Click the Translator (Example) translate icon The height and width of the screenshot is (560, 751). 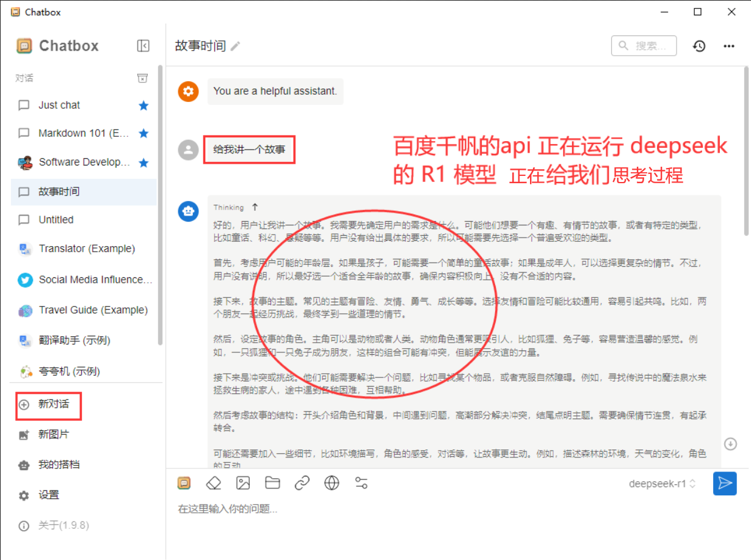click(x=25, y=249)
